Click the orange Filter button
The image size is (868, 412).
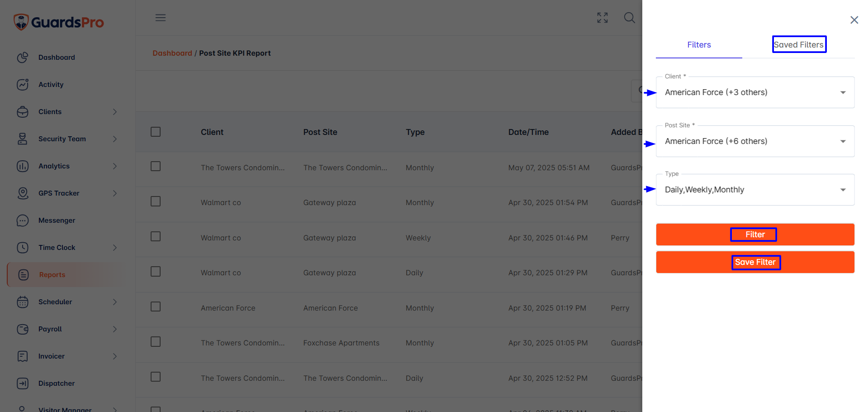[x=755, y=235]
